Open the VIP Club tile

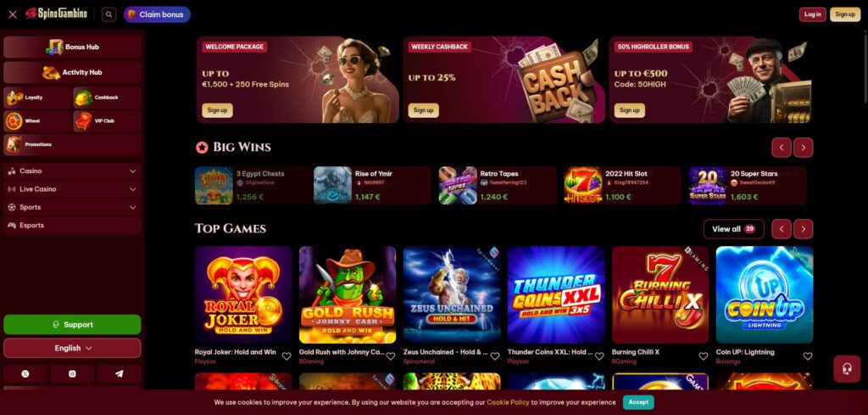[107, 121]
